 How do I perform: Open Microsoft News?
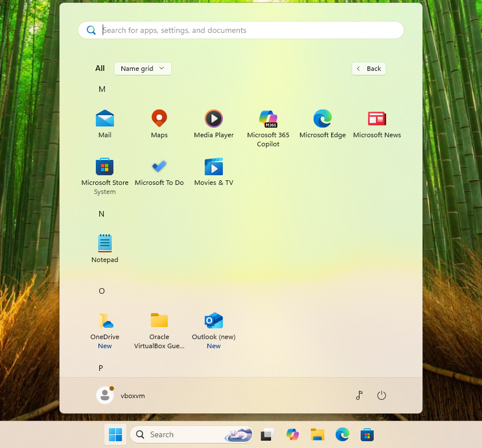377,124
